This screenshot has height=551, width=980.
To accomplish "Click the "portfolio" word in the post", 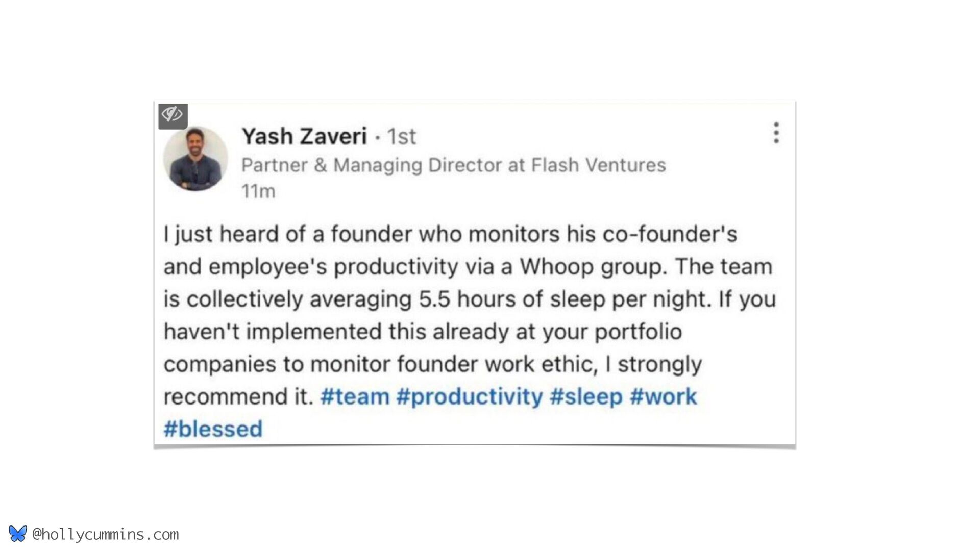I will pyautogui.click(x=638, y=332).
